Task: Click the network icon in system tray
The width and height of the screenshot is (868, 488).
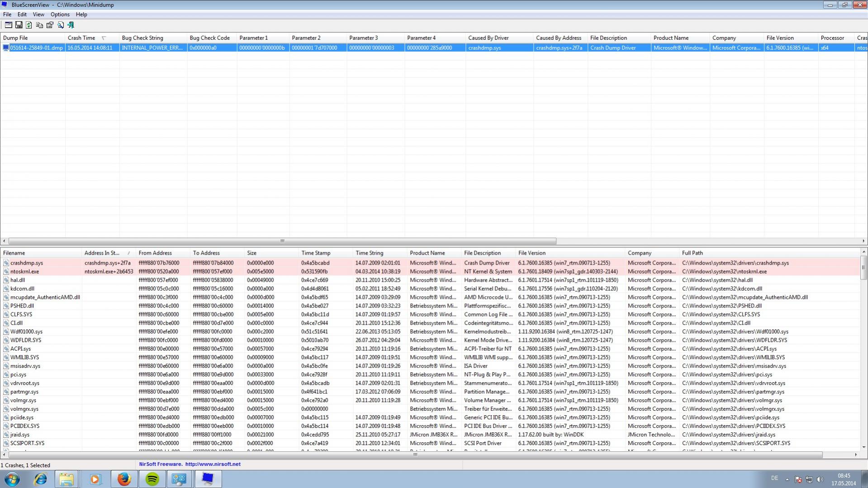Action: point(809,479)
